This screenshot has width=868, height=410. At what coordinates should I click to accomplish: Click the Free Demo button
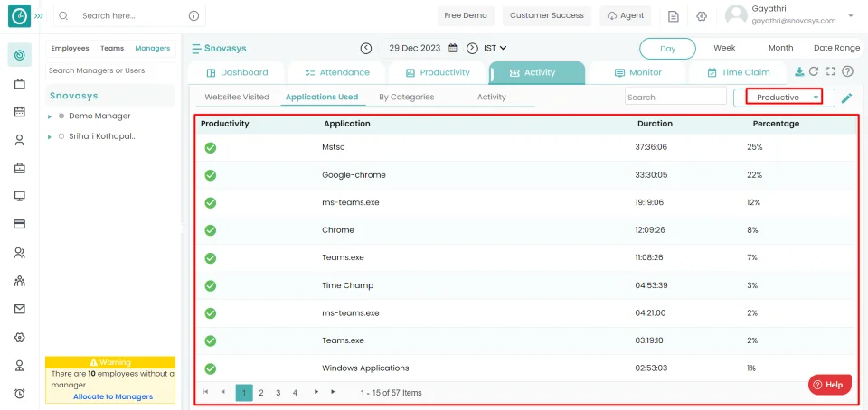466,15
